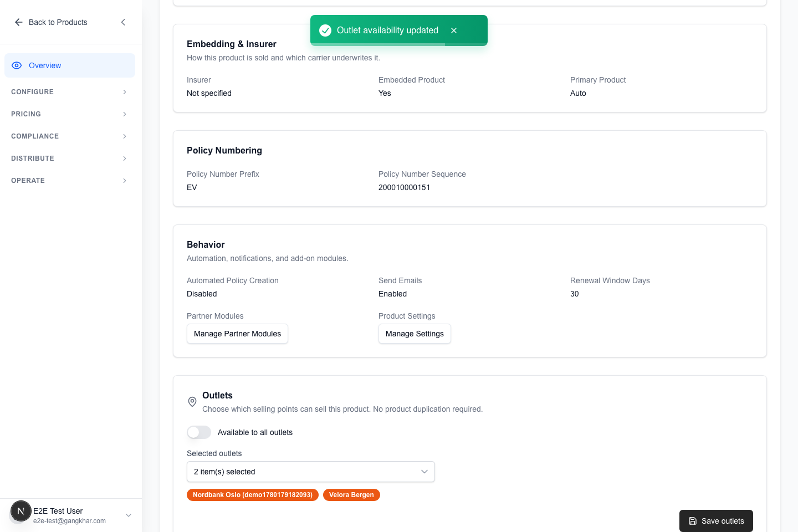Click the green checkmark icon in the toast
Image resolution: width=798 pixels, height=532 pixels.
(x=325, y=30)
